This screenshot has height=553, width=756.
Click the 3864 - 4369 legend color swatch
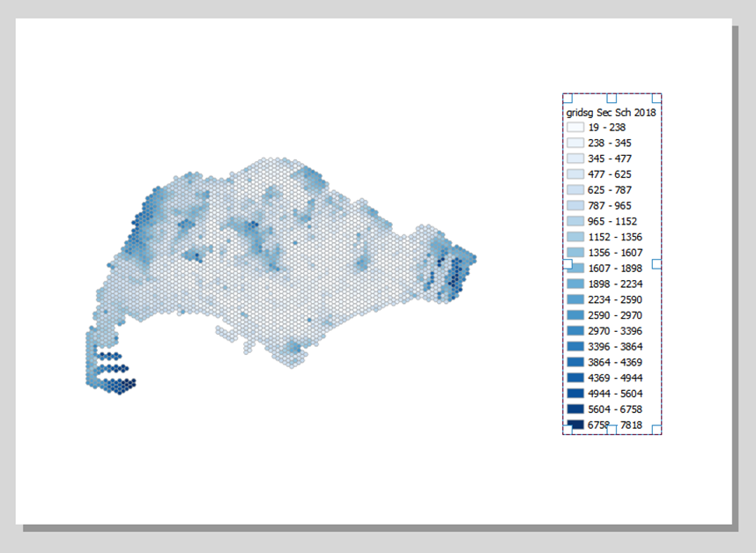click(x=575, y=362)
